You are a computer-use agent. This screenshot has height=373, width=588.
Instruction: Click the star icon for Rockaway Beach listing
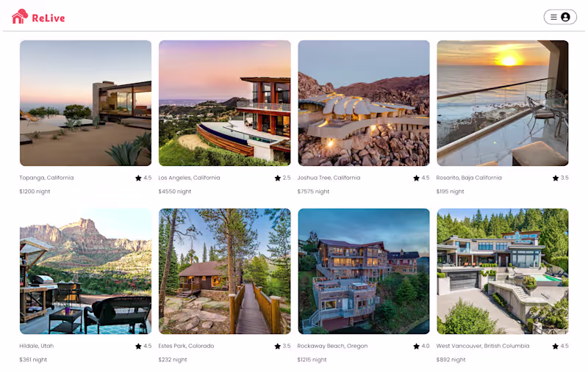click(x=416, y=346)
